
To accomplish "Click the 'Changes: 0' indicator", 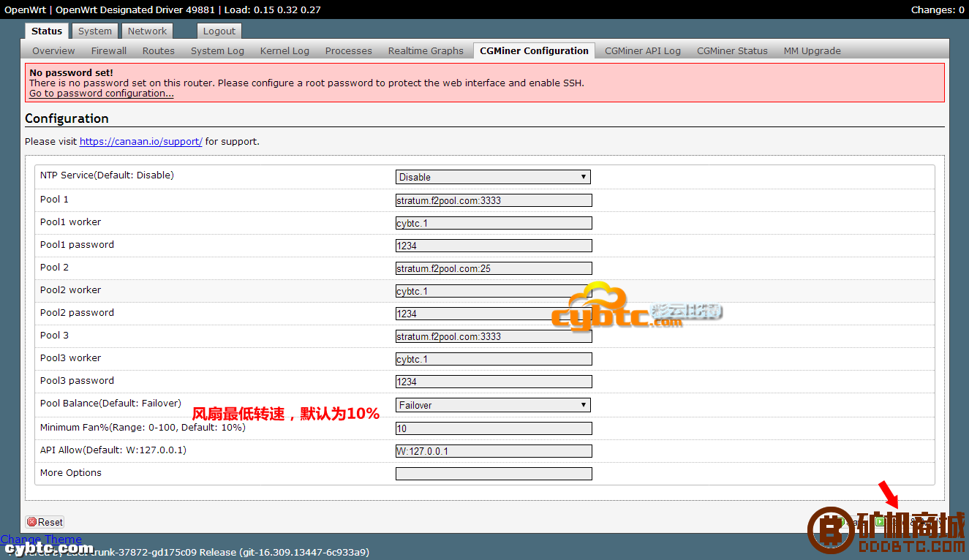I will coord(938,10).
